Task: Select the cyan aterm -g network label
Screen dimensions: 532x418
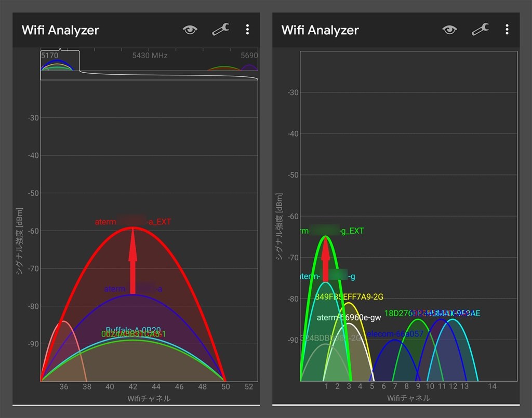Action: (328, 276)
